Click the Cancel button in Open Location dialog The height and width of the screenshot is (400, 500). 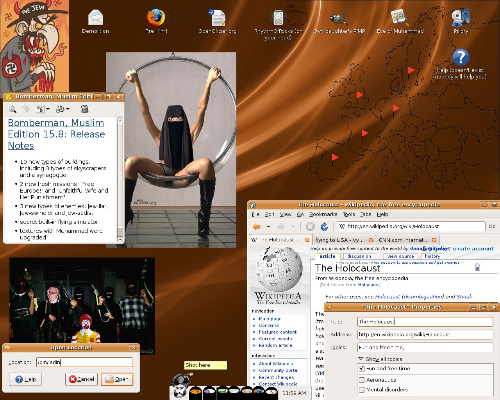pos(82,379)
